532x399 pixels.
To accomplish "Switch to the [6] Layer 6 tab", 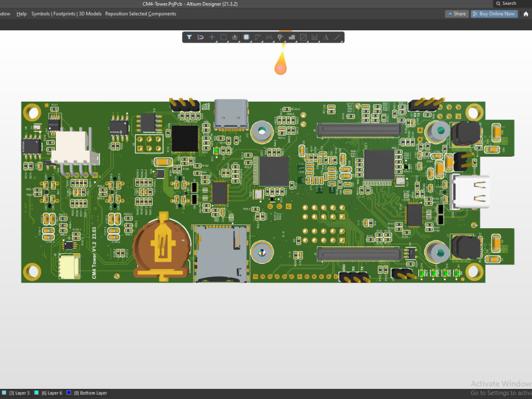I will 52,393.
